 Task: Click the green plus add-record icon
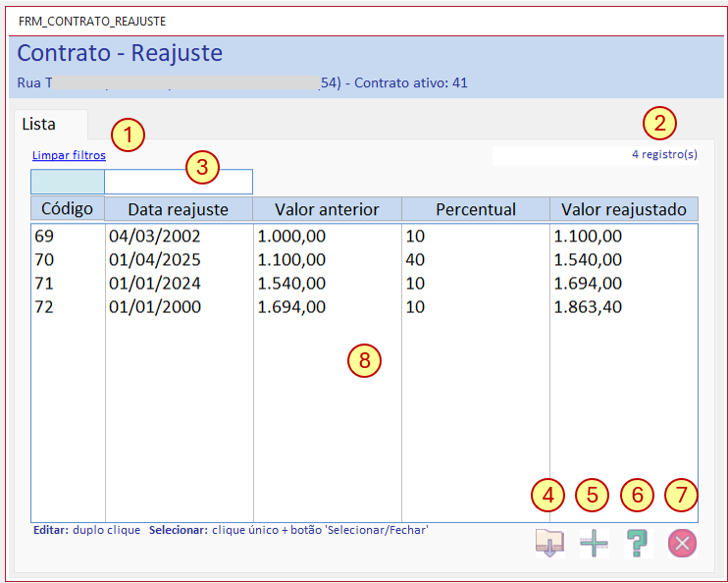(x=594, y=543)
